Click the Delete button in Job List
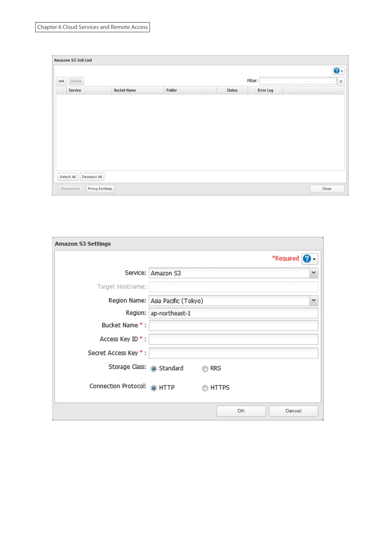The image size is (392, 554). [76, 81]
